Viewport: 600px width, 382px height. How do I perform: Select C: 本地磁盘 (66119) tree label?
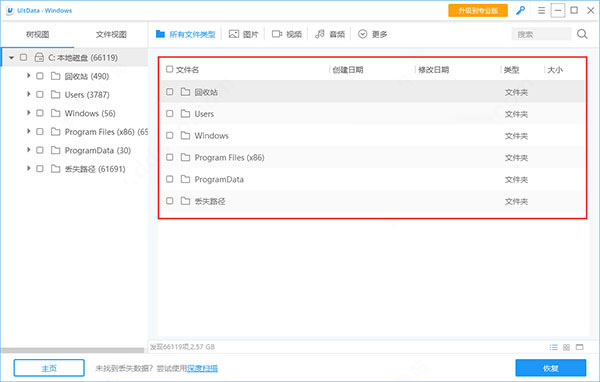click(83, 58)
